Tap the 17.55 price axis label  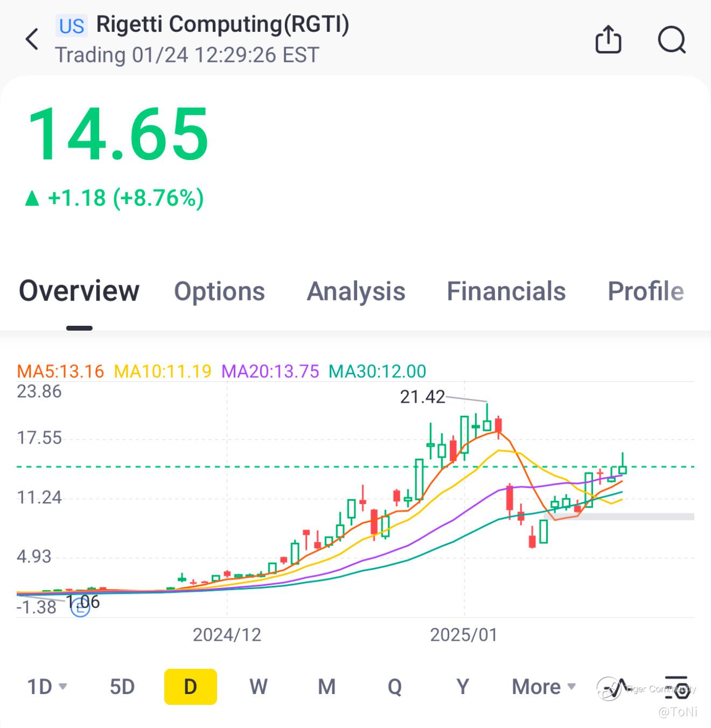tap(39, 438)
